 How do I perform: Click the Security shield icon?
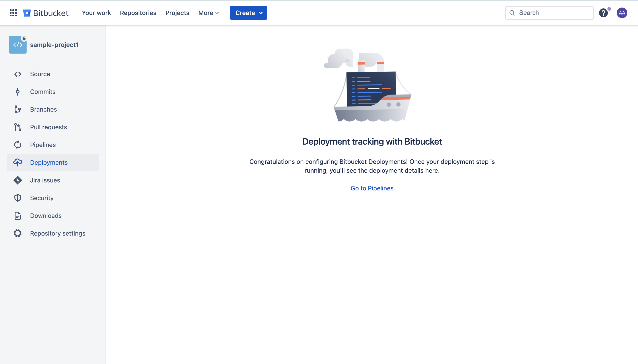[x=18, y=198]
